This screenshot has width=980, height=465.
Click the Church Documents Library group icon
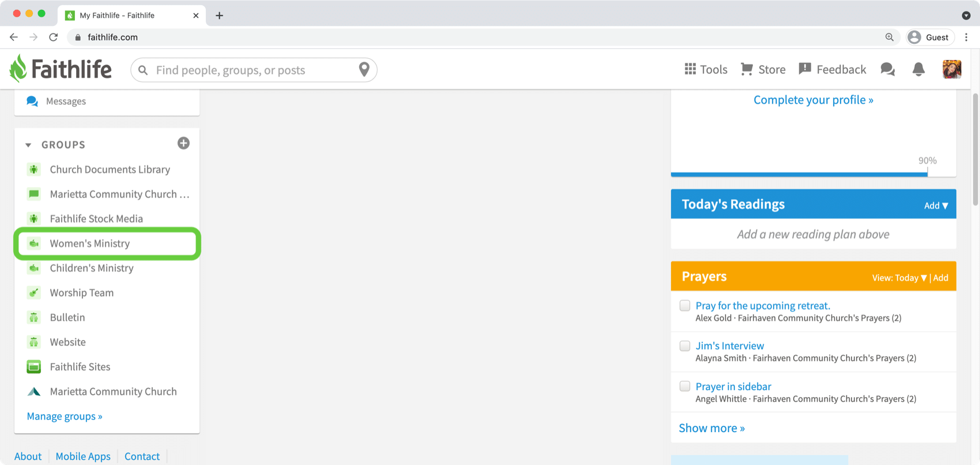34,169
